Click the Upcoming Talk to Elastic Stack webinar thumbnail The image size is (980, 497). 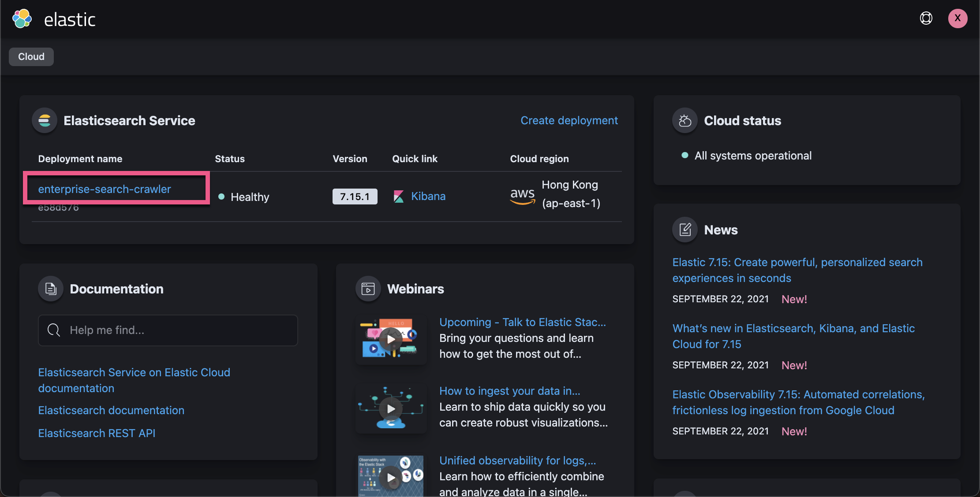coord(390,338)
